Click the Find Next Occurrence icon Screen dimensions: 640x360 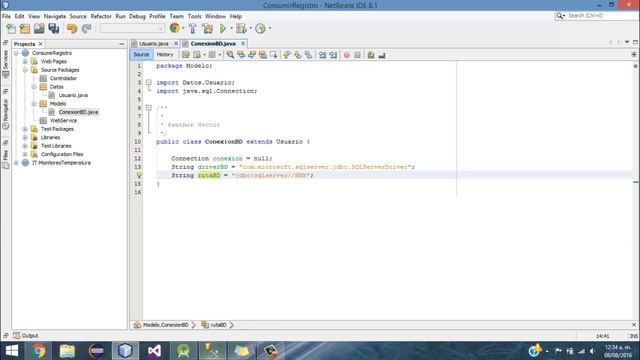(252, 55)
